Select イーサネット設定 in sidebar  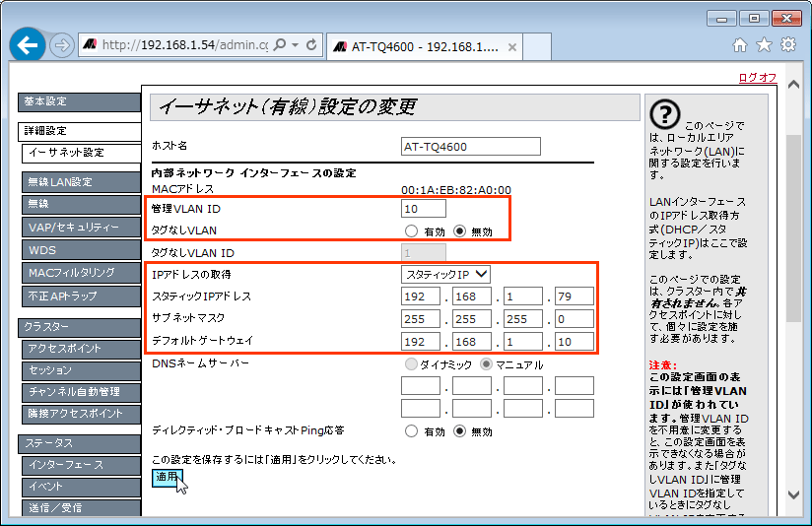pos(82,154)
